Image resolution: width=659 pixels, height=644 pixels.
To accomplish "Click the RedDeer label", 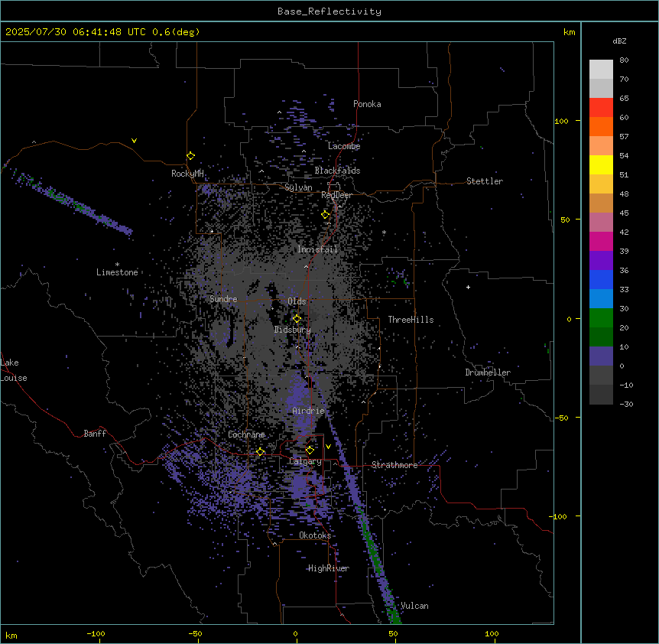I will click(x=336, y=195).
